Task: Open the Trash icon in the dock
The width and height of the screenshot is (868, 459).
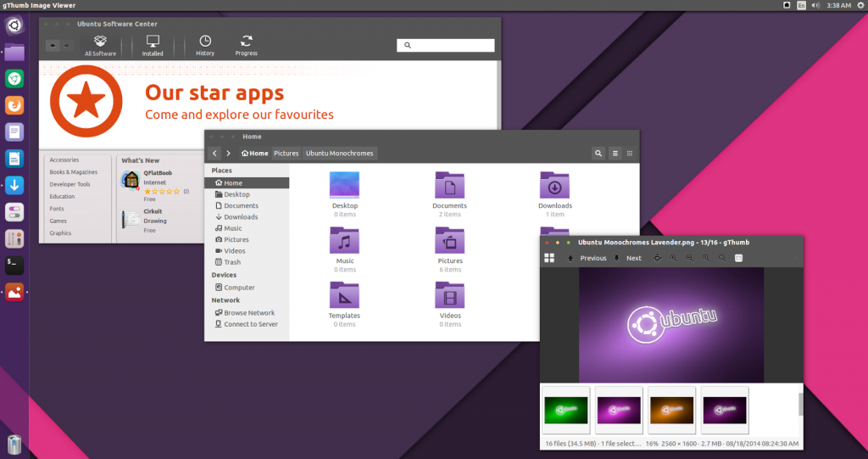Action: pyautogui.click(x=14, y=445)
